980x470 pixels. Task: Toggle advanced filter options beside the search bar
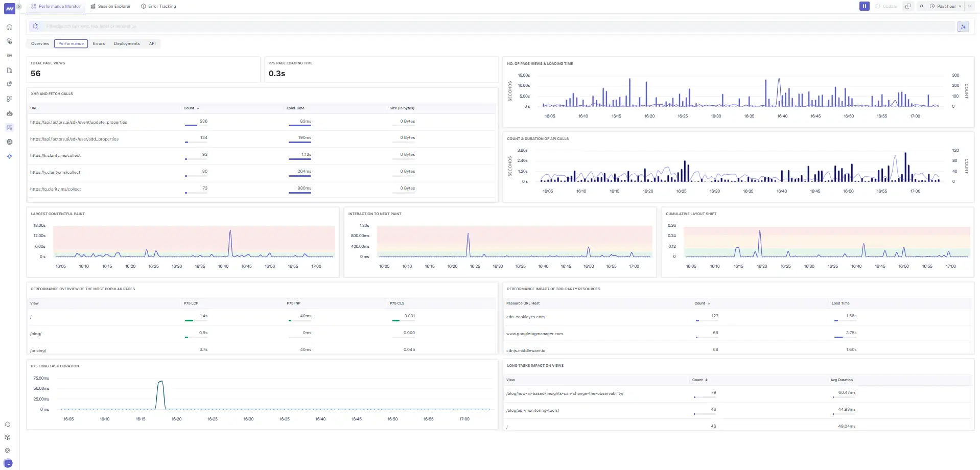click(963, 26)
